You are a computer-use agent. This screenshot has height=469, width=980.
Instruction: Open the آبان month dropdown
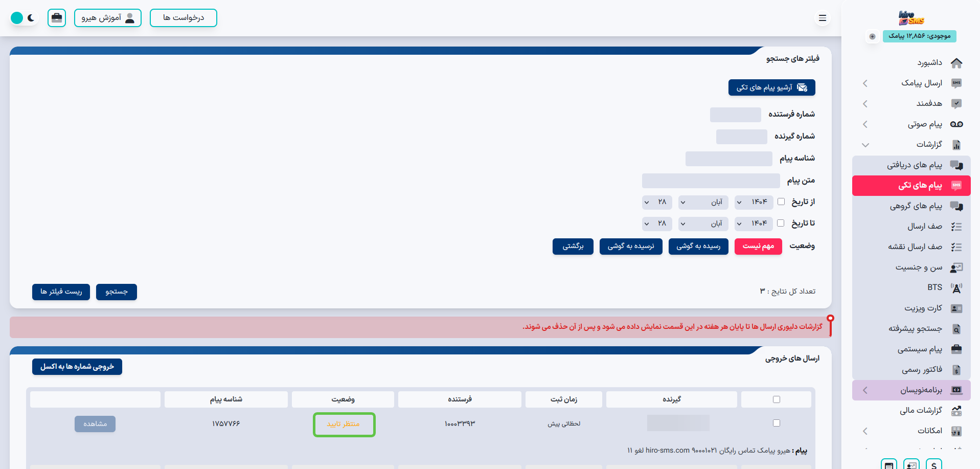pos(703,202)
